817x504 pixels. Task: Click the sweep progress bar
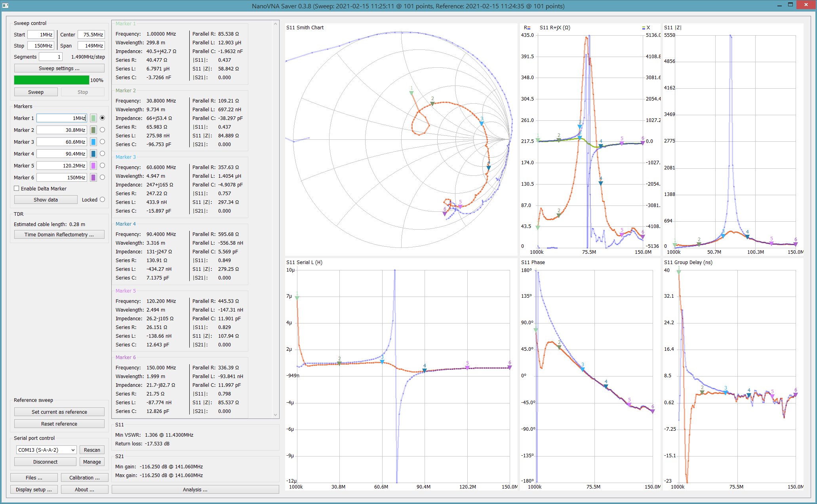[51, 80]
